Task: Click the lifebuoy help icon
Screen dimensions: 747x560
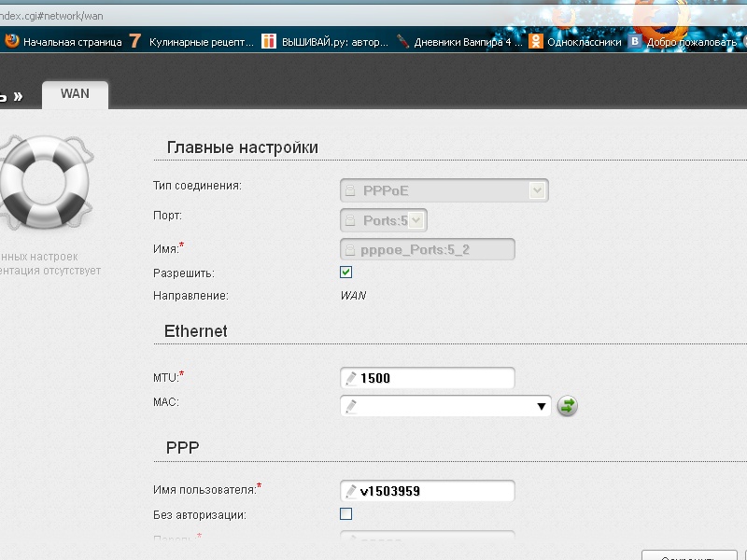Action: pos(44,183)
